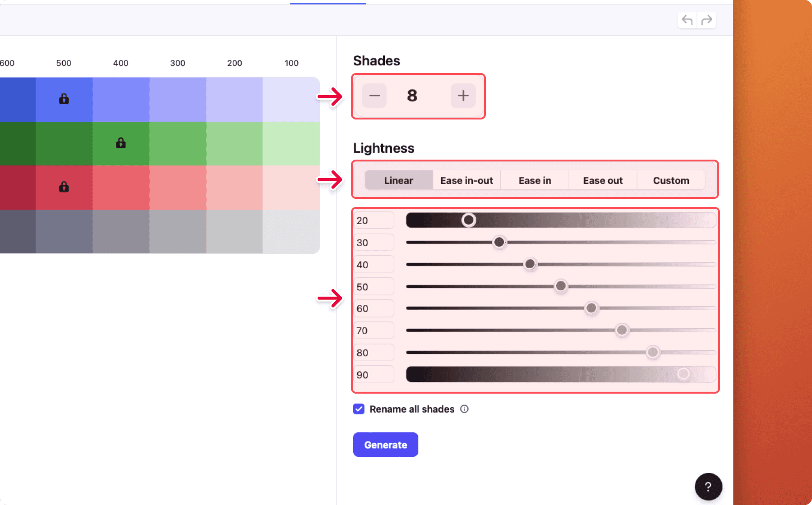Screen dimensions: 812x505
Task: Click the redo arrow icon
Action: tap(707, 20)
